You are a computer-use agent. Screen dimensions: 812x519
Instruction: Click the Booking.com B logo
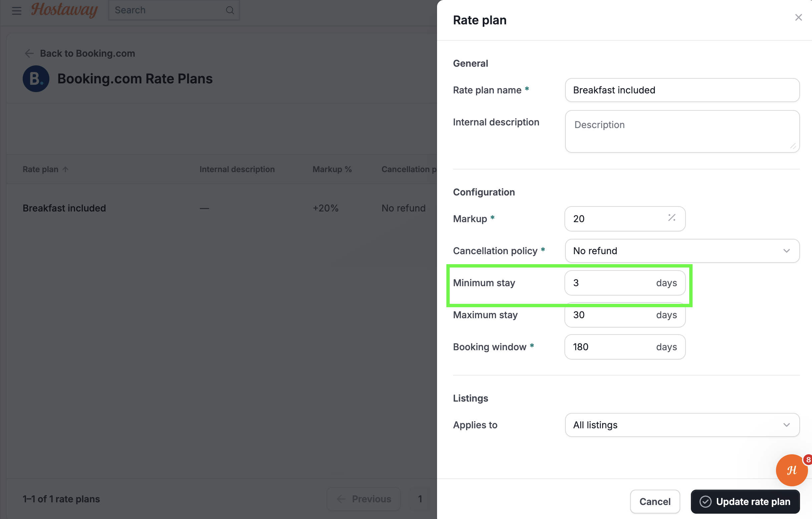[x=36, y=79]
